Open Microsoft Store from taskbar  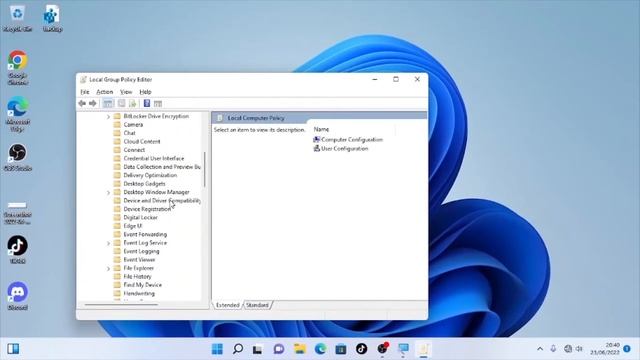click(341, 349)
